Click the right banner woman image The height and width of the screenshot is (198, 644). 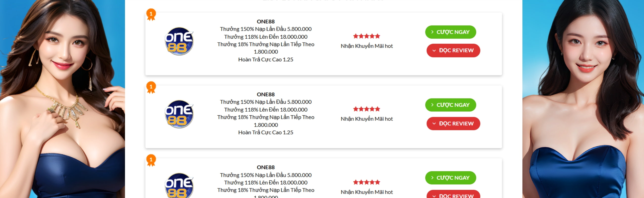point(583,100)
